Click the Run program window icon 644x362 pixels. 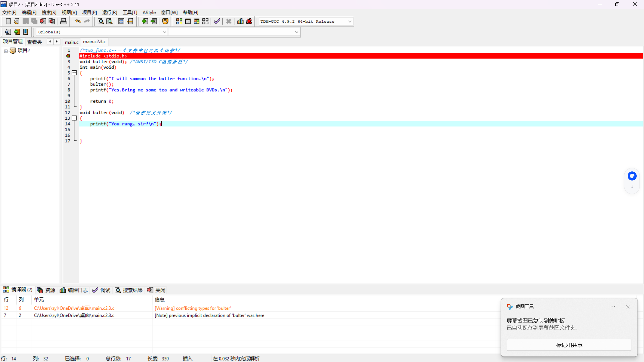coord(188,21)
